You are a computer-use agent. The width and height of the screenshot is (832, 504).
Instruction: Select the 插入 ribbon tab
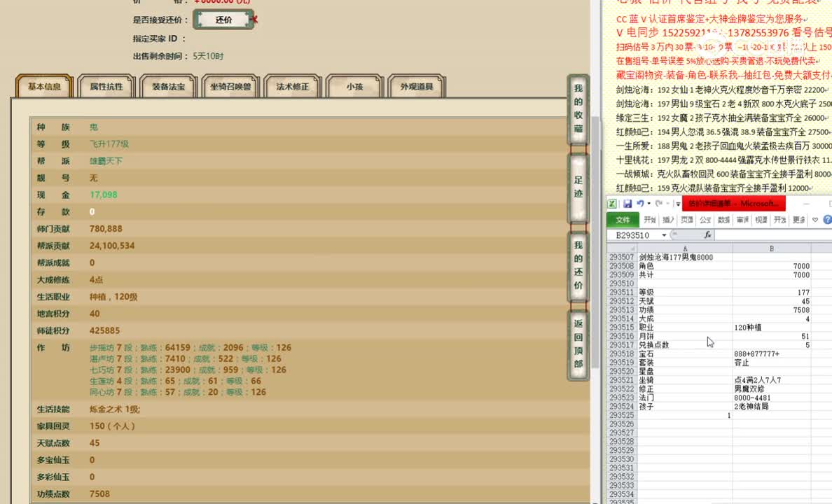(668, 219)
